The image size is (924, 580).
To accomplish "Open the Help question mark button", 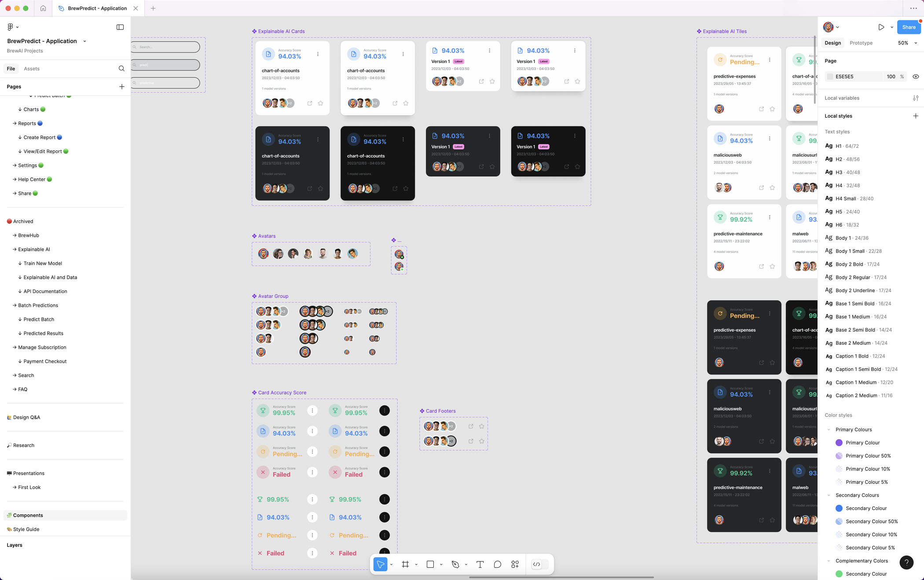I will click(x=906, y=562).
